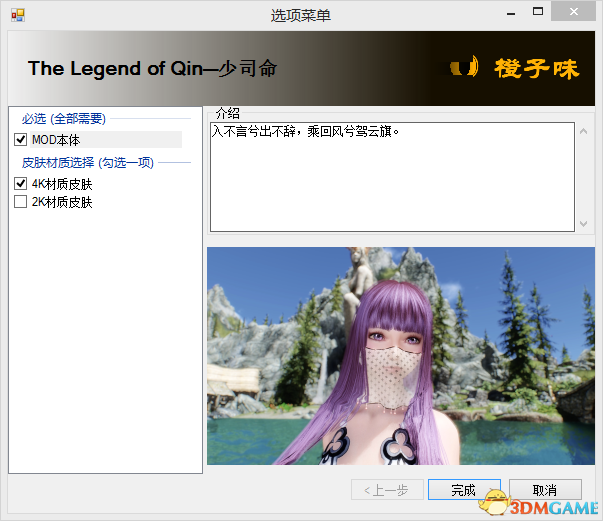Viewport: 603px width, 521px height.
Task: Select the 皮肤材质选择 (勾选一项) group header
Action: [x=88, y=163]
